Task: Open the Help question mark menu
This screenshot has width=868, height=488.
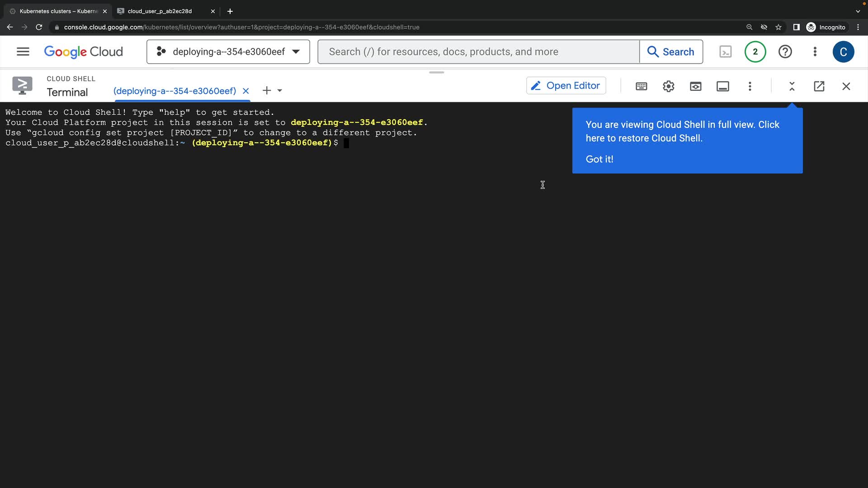Action: (x=785, y=52)
